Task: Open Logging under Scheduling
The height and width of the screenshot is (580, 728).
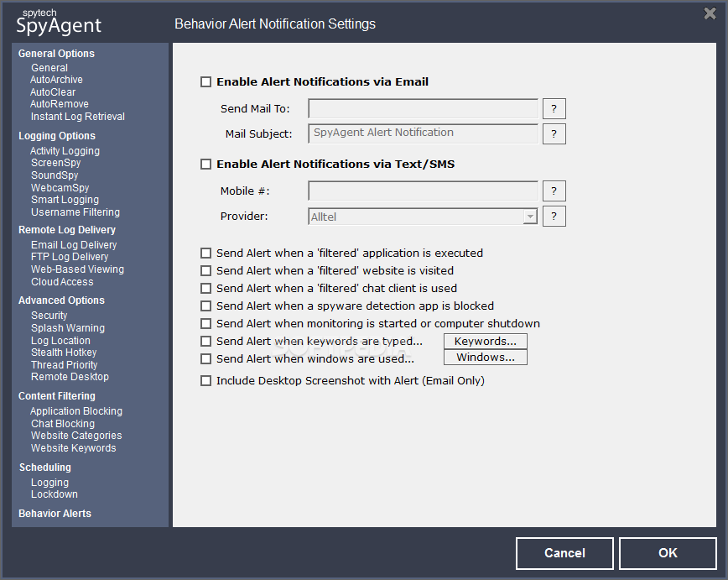Action: 49,483
